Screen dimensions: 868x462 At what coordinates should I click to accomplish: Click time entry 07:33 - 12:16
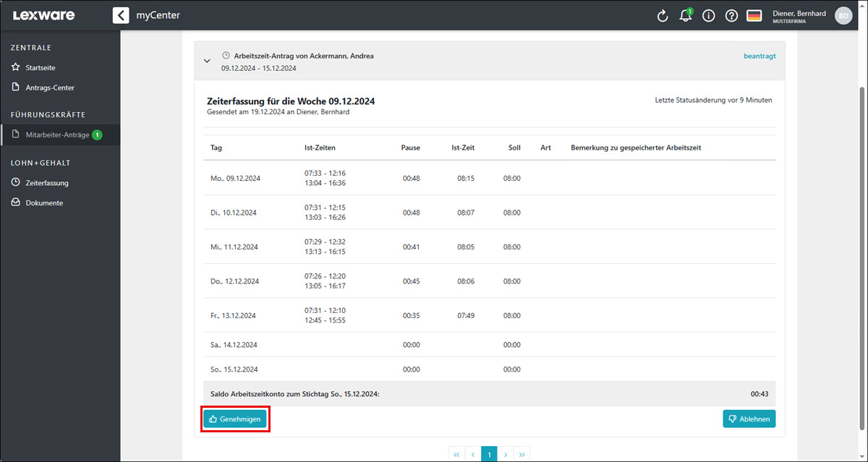pos(325,173)
